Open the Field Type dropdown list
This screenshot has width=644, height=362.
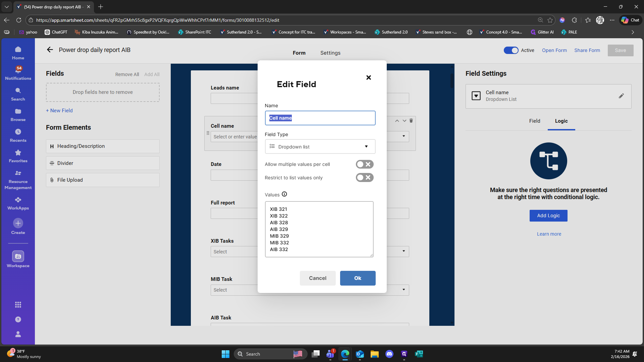tap(320, 146)
